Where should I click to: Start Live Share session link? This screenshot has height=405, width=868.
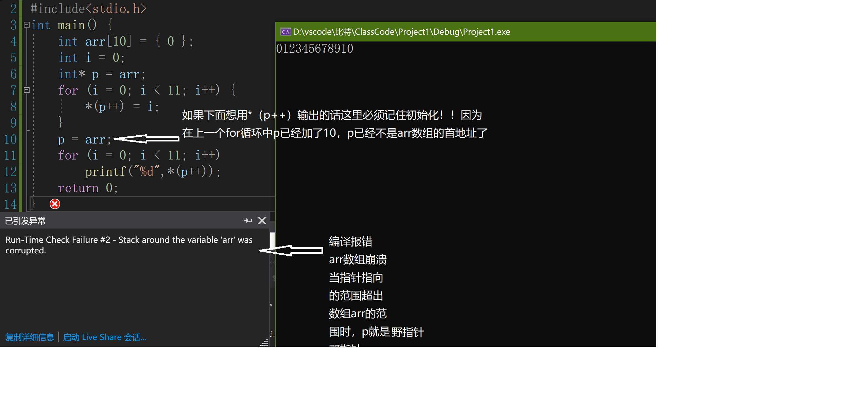point(105,337)
